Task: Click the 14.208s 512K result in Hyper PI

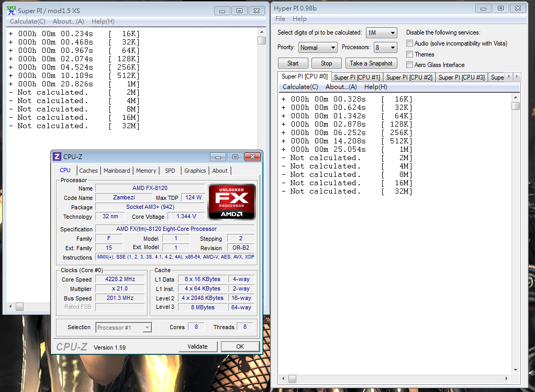Action: tap(347, 141)
